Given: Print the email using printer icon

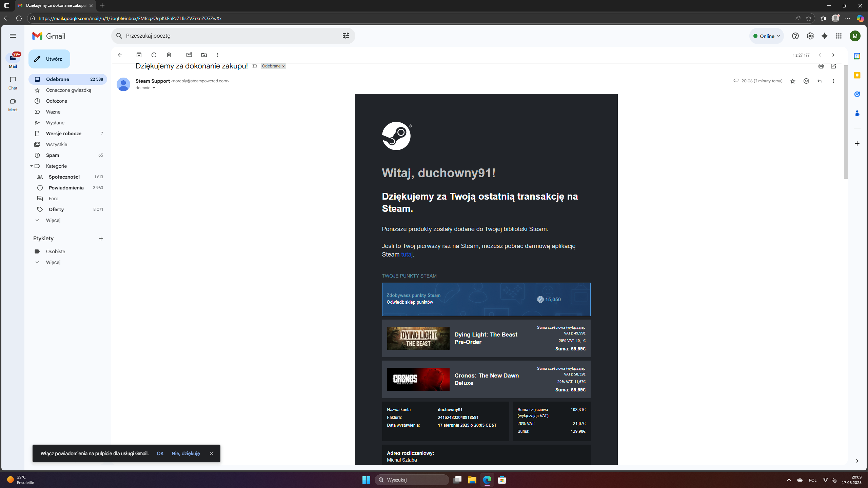Looking at the screenshot, I should [x=821, y=66].
